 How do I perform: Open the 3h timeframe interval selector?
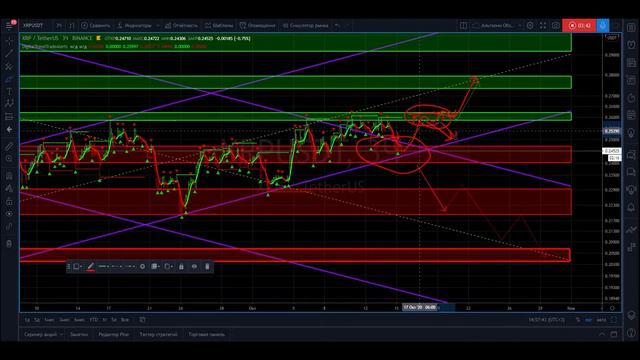(x=59, y=25)
